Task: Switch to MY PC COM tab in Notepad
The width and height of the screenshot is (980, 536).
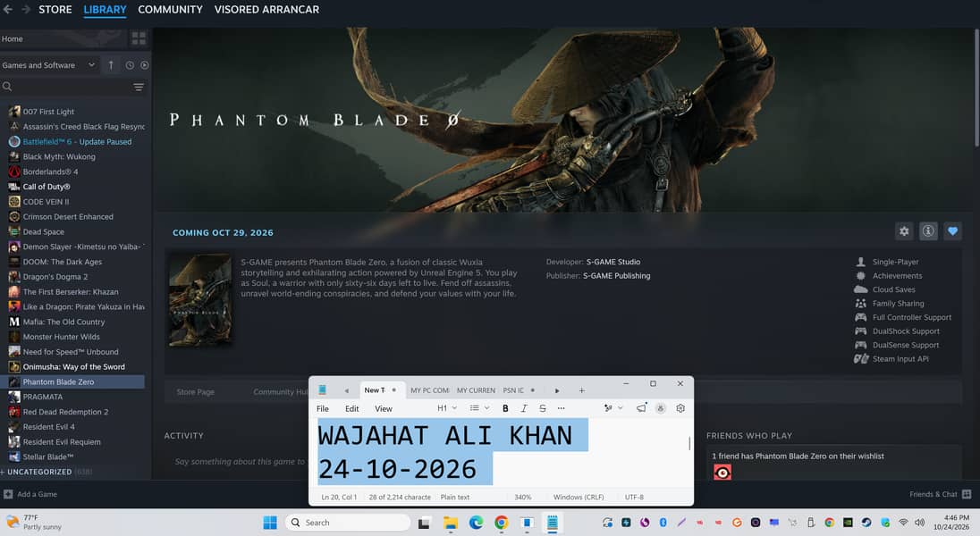Action: 429,390
